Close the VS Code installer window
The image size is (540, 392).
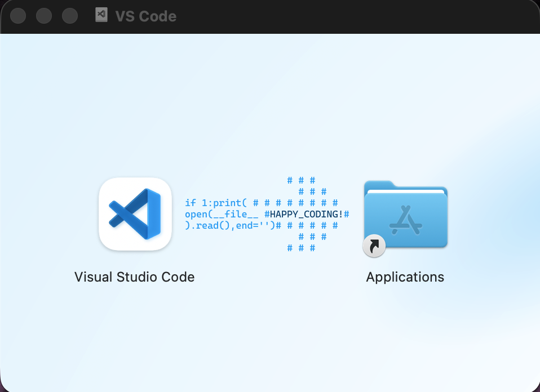click(18, 16)
